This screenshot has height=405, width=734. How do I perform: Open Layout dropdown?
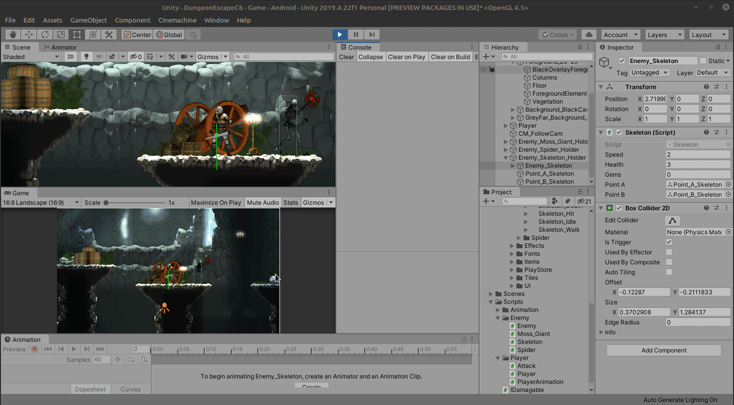tap(708, 35)
